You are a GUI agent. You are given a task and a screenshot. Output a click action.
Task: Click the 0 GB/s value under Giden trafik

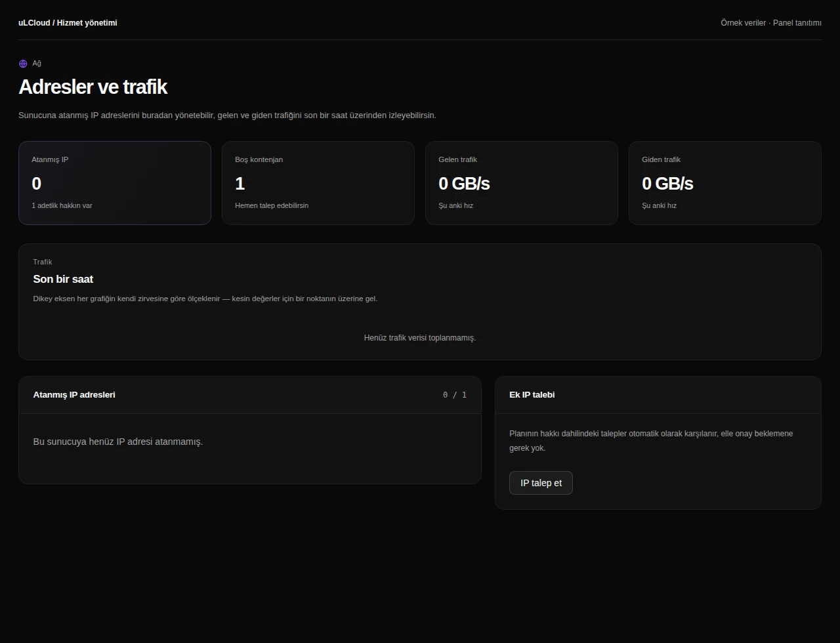pyautogui.click(x=667, y=184)
